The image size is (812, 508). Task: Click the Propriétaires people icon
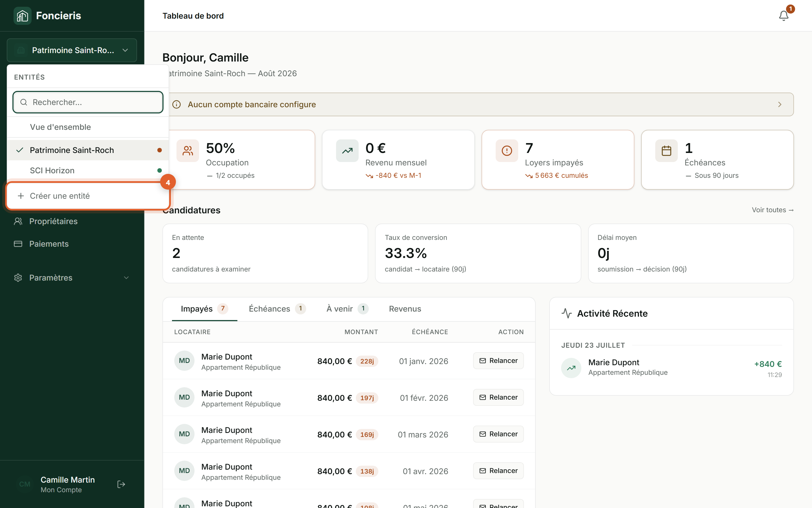pyautogui.click(x=18, y=221)
